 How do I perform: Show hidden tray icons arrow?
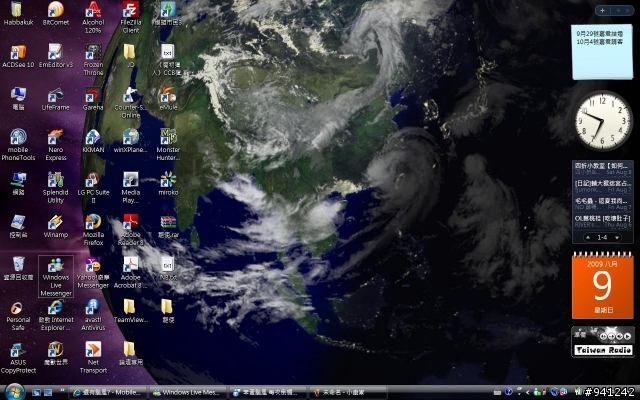[x=527, y=392]
